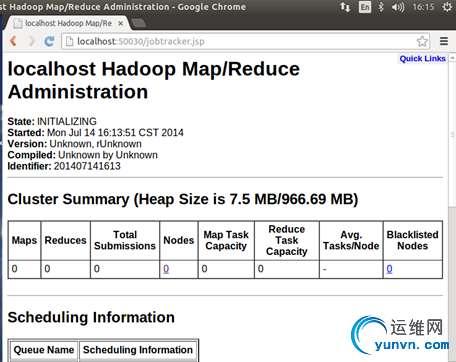Open network indicator in system tray

click(x=345, y=7)
